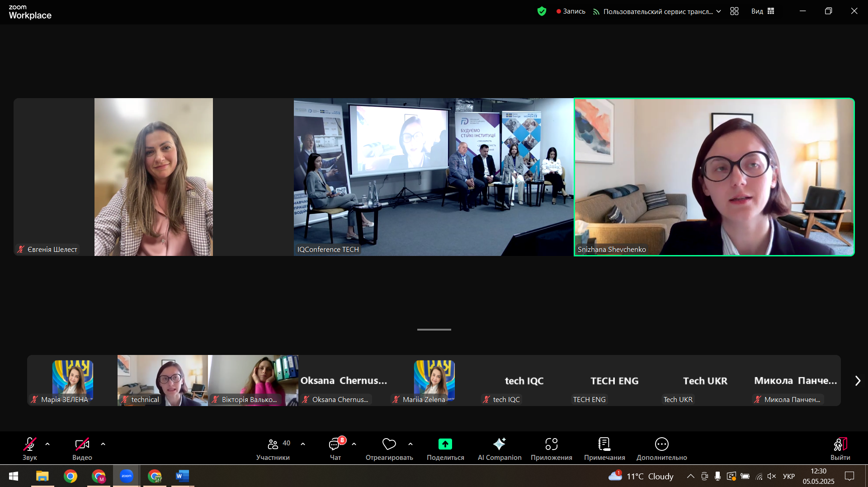868x487 pixels.
Task: Select Марія ЗЕЛЕНА thumbnail
Action: [72, 380]
